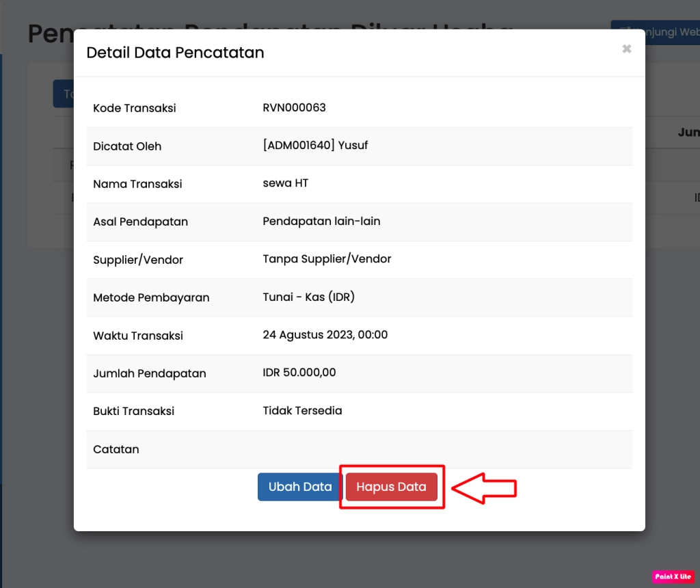Click the Kode Transaksi label
Image resolution: width=700 pixels, height=588 pixels.
click(x=134, y=108)
